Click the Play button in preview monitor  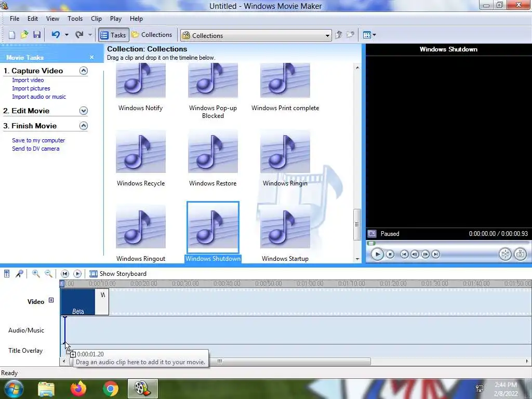(377, 254)
